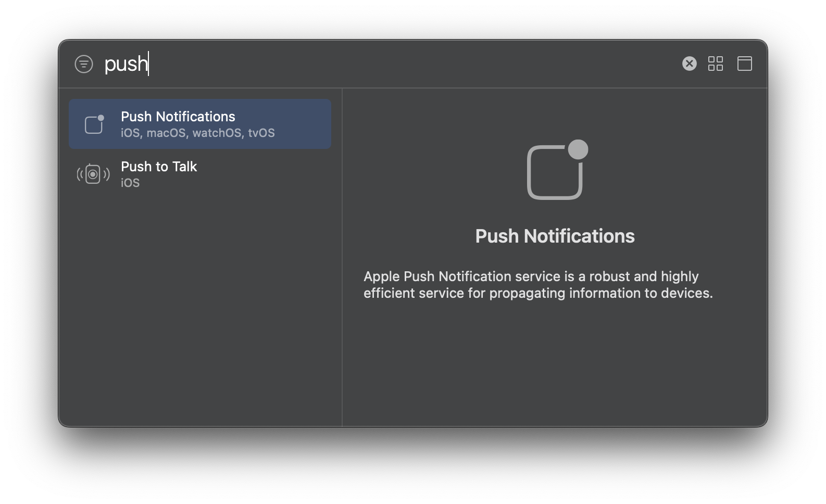Click the "iOS, macOS, watchOS, tvOS" platform subtitle

coord(198,133)
